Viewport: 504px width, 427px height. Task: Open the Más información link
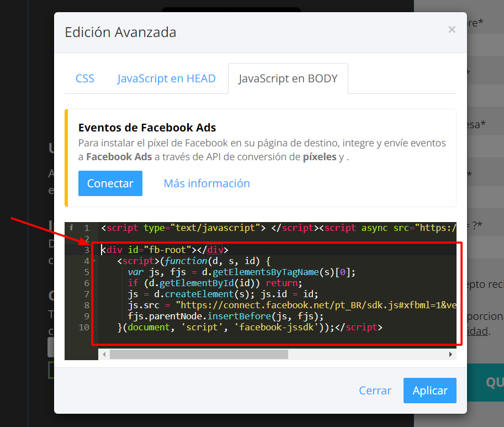pyautogui.click(x=206, y=183)
